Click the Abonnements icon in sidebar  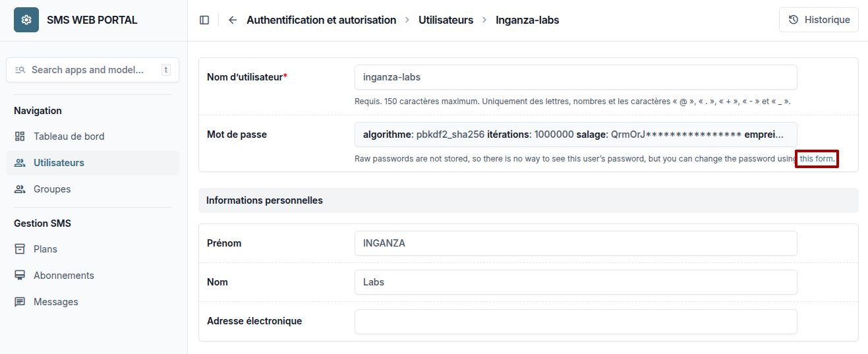pyautogui.click(x=20, y=276)
